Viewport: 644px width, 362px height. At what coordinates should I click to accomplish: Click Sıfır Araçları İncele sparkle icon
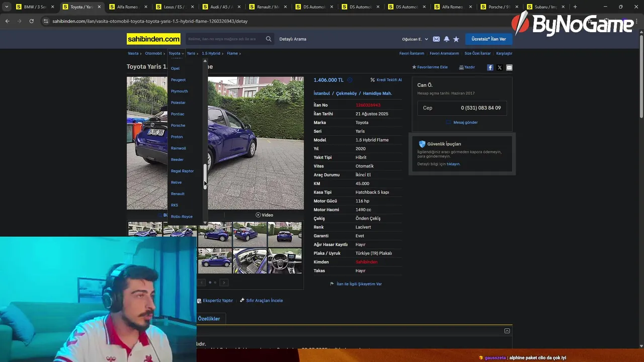(x=242, y=300)
